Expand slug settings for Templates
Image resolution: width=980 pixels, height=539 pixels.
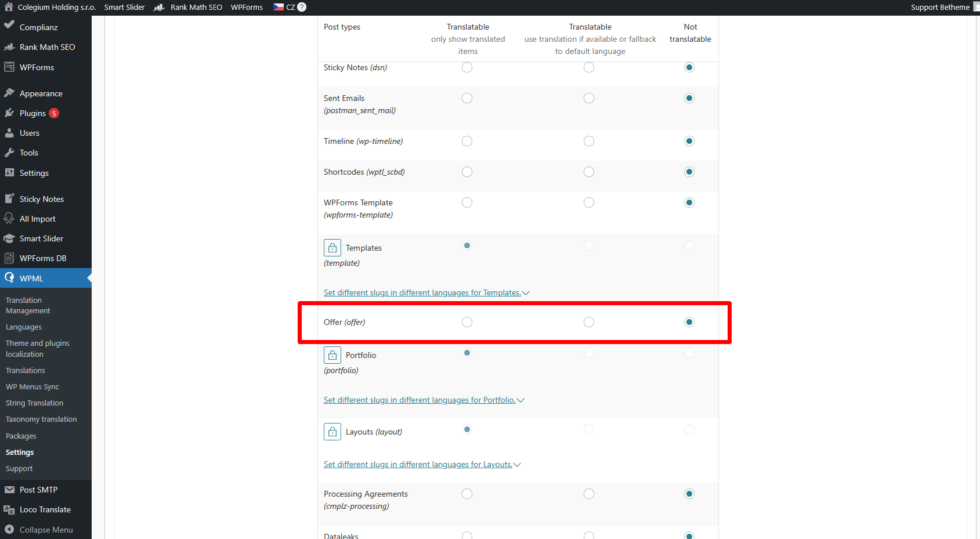click(426, 293)
